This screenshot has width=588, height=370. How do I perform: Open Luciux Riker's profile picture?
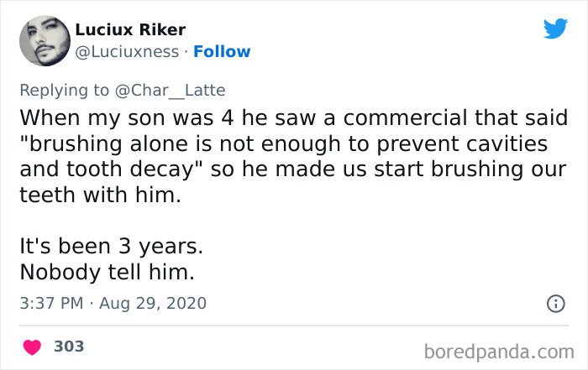[x=45, y=40]
